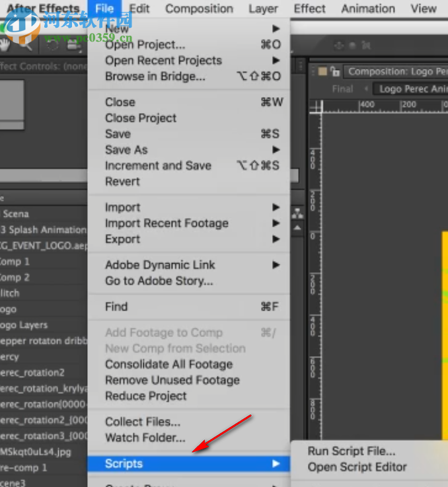Screen dimensions: 448x487
Task: Expand the Export submenu
Action: 189,239
